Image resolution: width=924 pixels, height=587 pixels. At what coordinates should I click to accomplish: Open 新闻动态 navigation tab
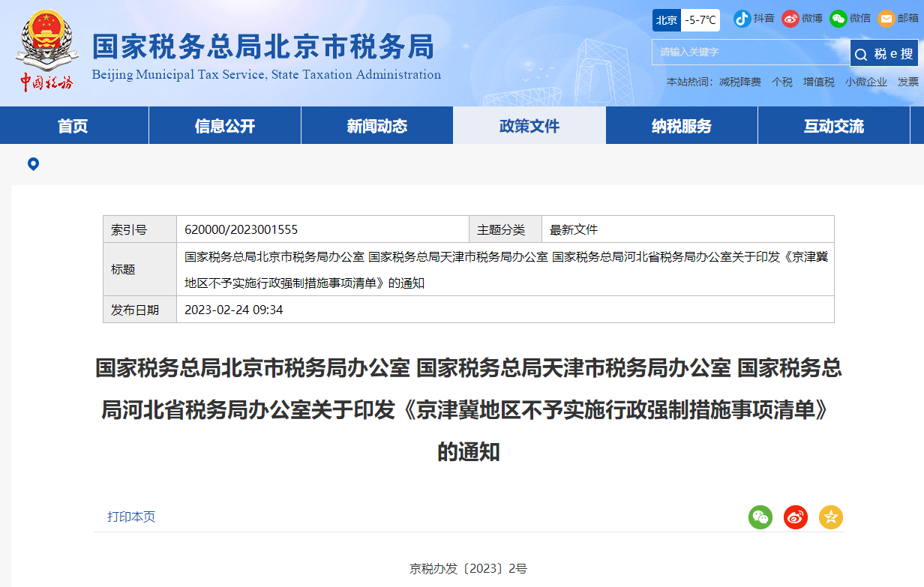coord(377,126)
